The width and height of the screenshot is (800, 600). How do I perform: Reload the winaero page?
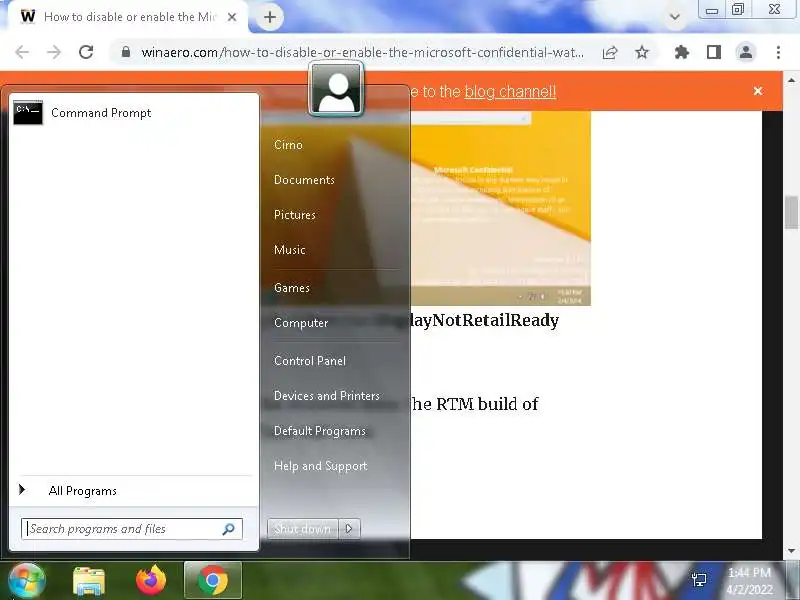[86, 52]
